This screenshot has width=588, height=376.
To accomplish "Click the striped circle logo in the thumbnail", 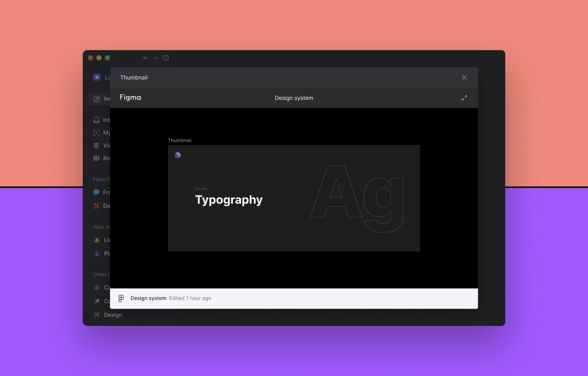I will click(x=178, y=155).
